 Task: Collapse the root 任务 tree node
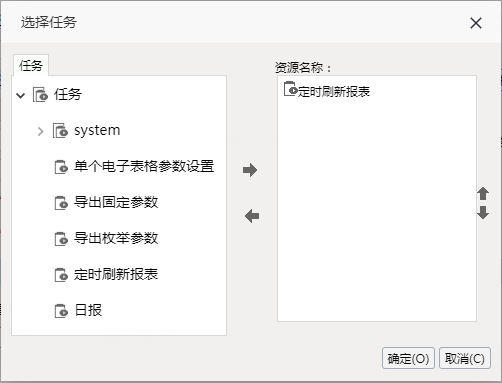[x=21, y=96]
